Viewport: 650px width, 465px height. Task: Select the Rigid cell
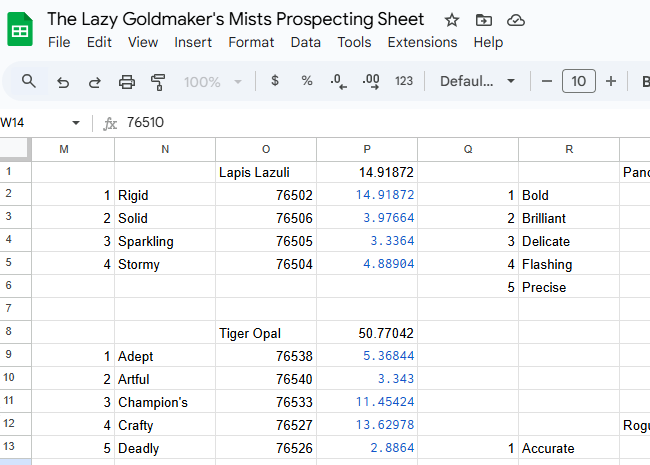165,195
